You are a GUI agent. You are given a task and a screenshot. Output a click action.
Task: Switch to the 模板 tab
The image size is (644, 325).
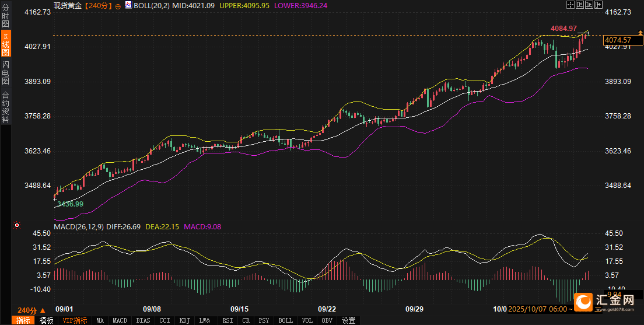(47, 320)
